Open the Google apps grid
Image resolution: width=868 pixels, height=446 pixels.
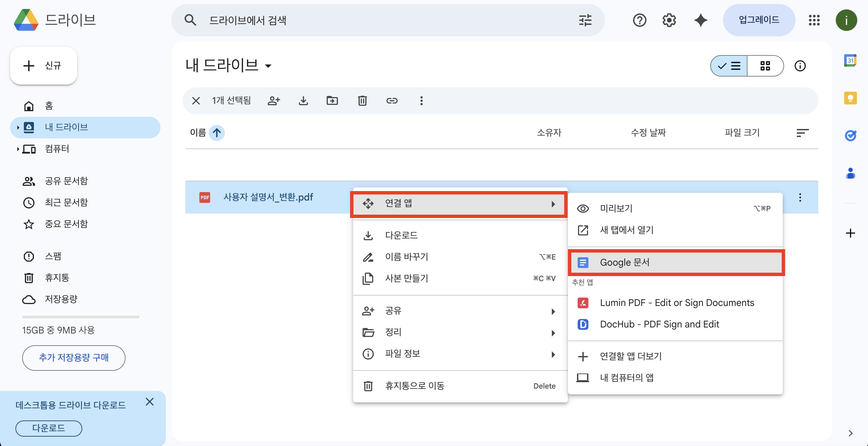tap(814, 20)
